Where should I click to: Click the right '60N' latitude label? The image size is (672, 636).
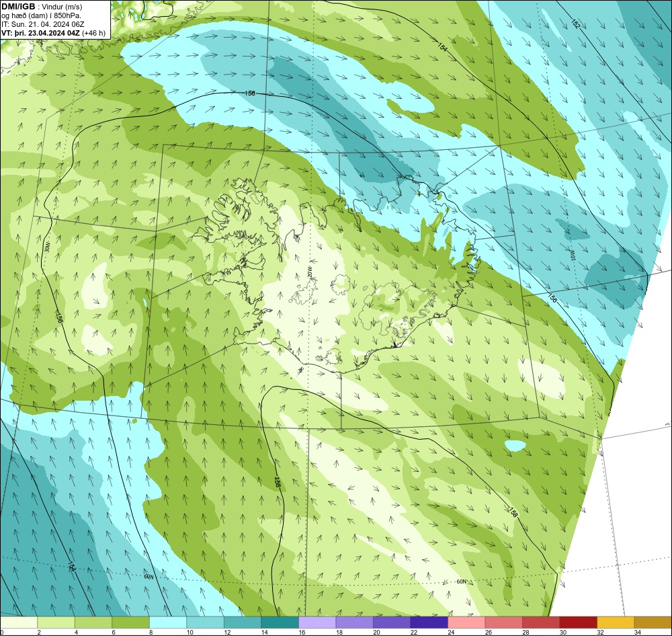pyautogui.click(x=461, y=582)
